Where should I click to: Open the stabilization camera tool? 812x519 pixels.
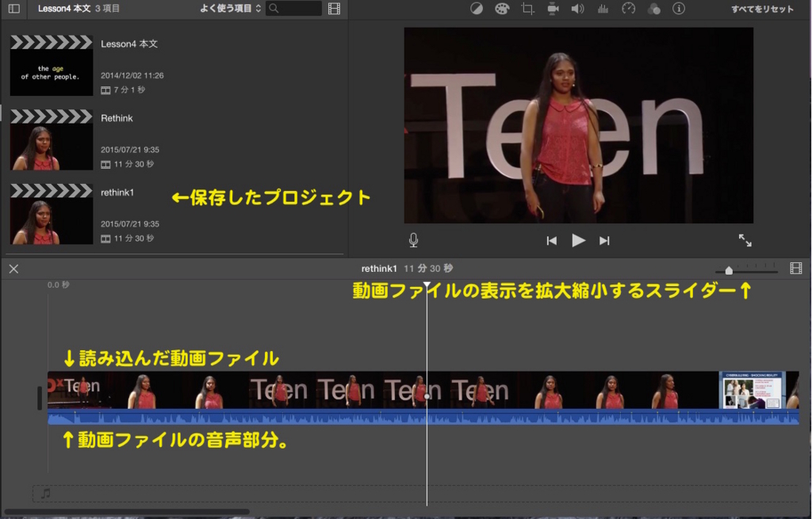(553, 8)
